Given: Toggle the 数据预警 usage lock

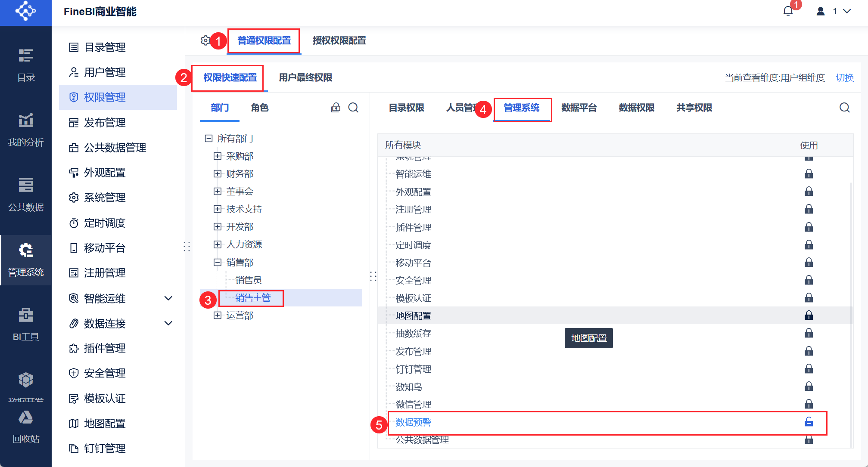Looking at the screenshot, I should pos(809,422).
